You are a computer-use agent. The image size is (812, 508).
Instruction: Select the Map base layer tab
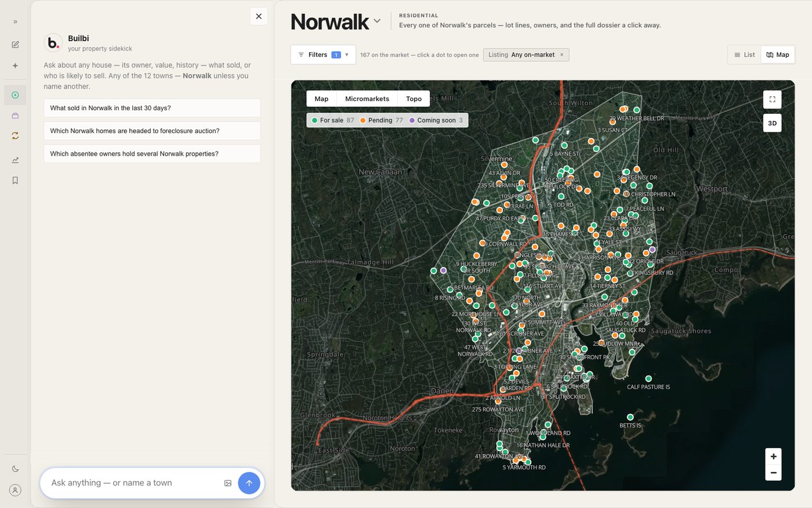tap(321, 99)
